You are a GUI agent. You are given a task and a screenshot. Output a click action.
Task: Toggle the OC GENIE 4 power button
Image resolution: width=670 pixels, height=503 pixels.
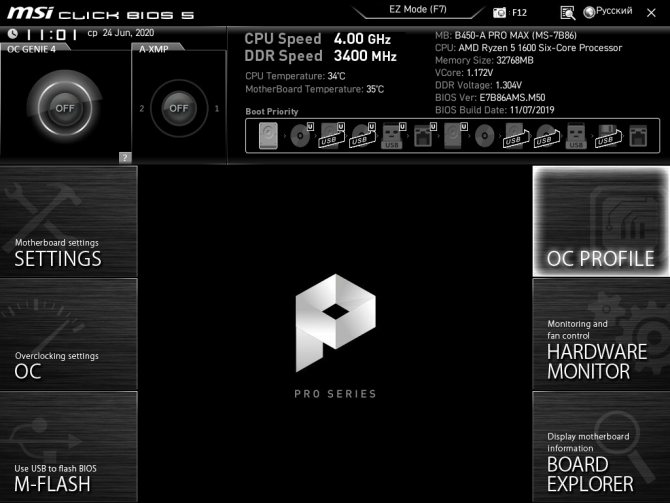pos(65,107)
